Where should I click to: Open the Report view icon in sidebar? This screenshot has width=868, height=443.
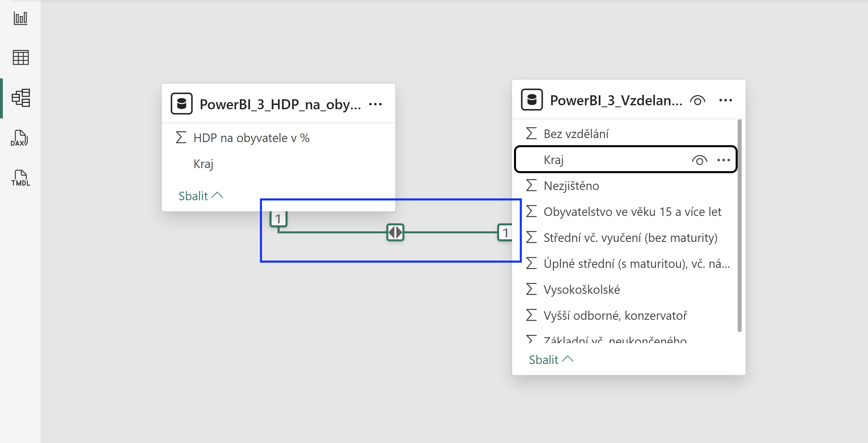21,18
